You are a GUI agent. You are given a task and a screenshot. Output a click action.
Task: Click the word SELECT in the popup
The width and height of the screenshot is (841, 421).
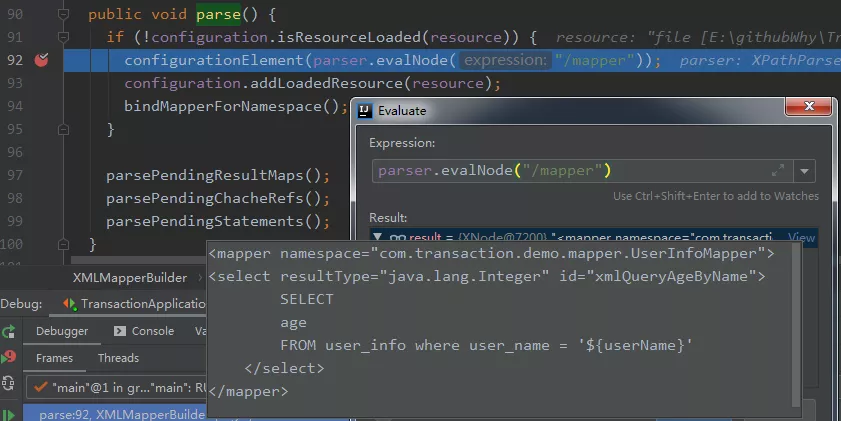tap(307, 299)
